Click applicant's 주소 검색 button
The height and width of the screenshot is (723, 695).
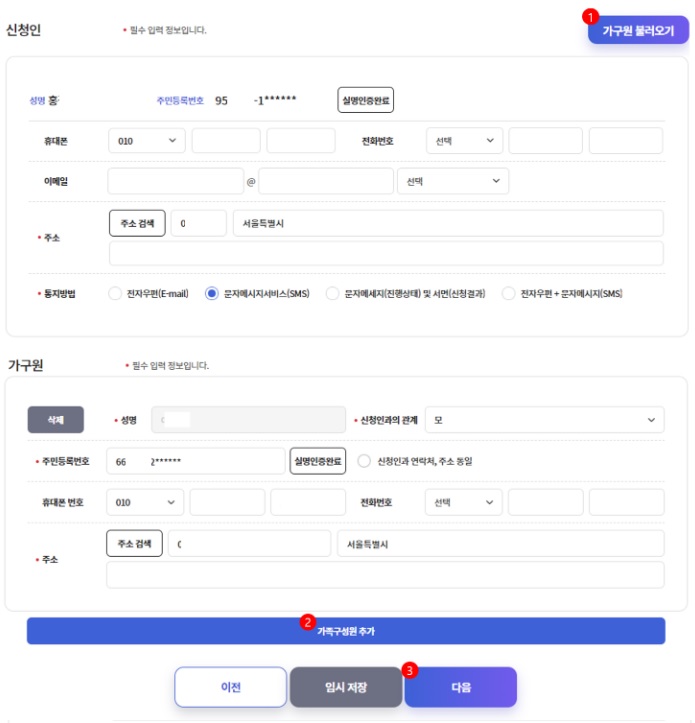[137, 223]
